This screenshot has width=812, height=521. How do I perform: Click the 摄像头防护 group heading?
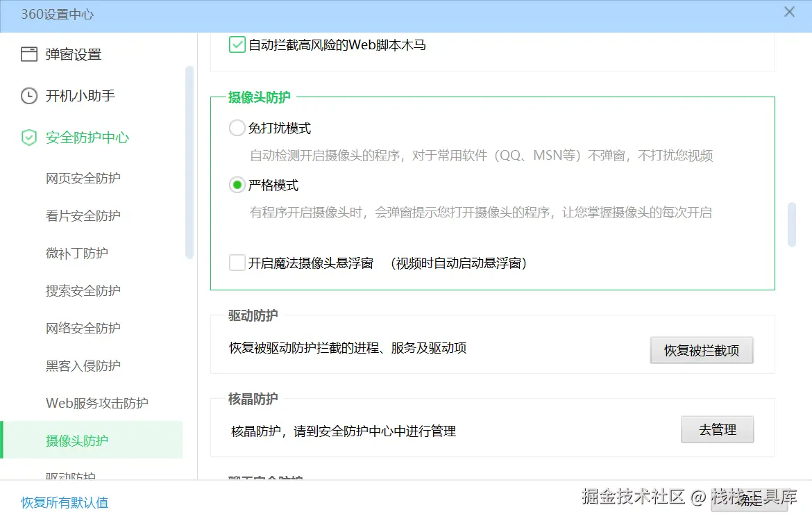pos(260,97)
